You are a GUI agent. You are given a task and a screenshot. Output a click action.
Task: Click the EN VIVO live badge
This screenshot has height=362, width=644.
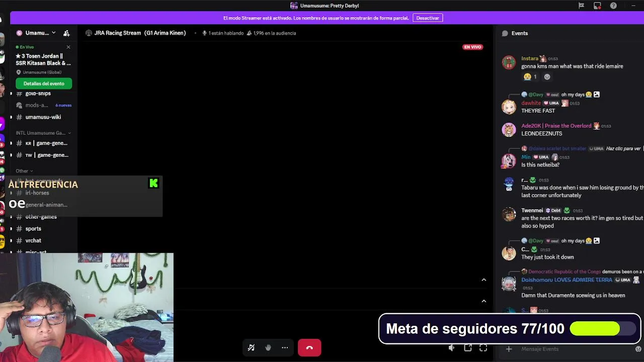click(472, 47)
